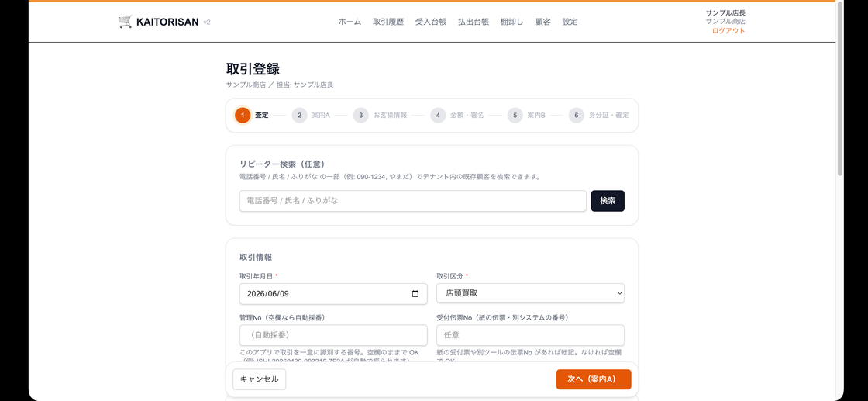This screenshot has height=401, width=868.
Task: Click the キャンセル button
Action: (259, 379)
